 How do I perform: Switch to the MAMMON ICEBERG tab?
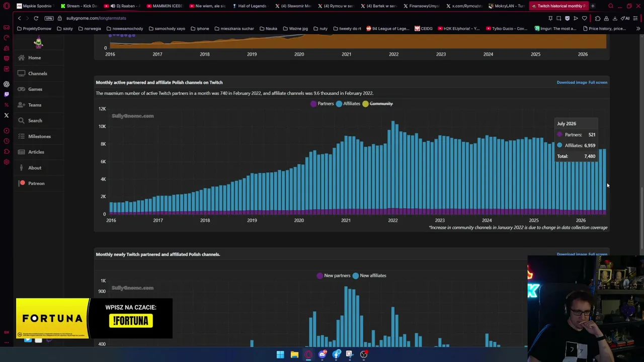click(165, 6)
